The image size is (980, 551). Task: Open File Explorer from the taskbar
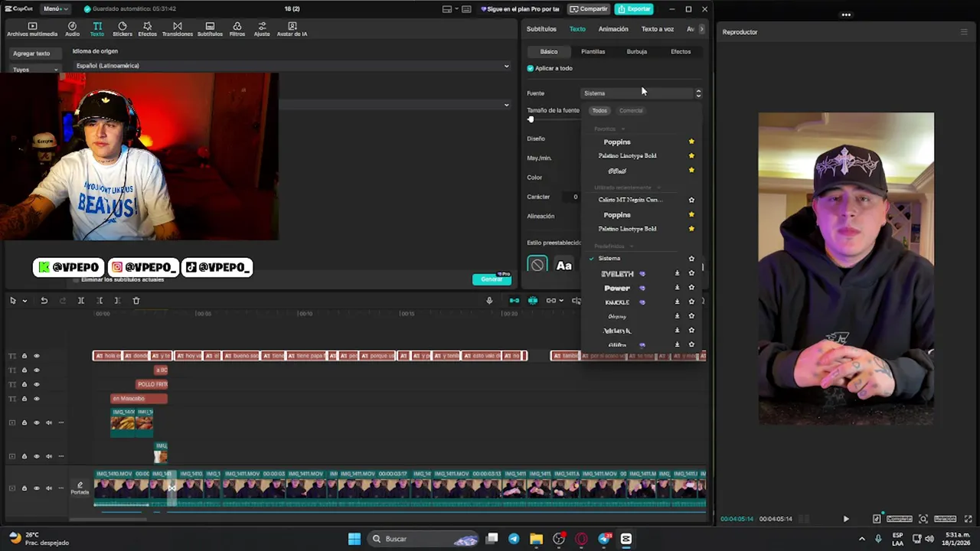pyautogui.click(x=536, y=539)
